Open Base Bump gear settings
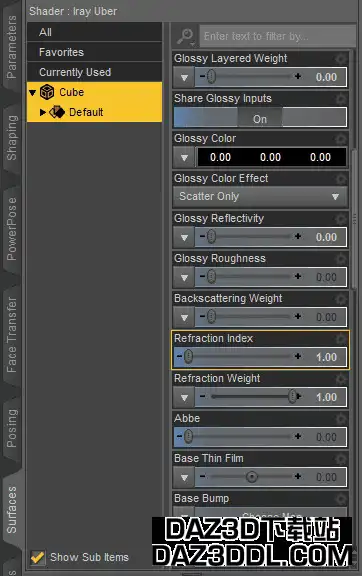This screenshot has width=362, height=576. (x=341, y=499)
